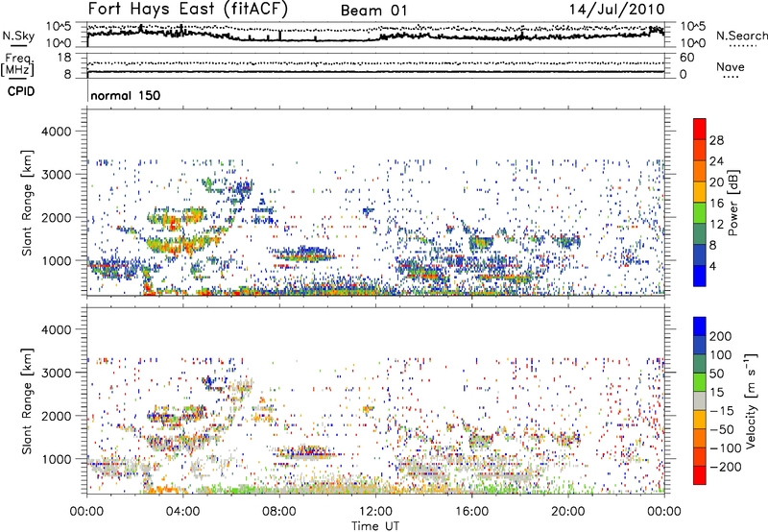Select the '4' power color bar value
768x532 pixels.
tap(712, 267)
